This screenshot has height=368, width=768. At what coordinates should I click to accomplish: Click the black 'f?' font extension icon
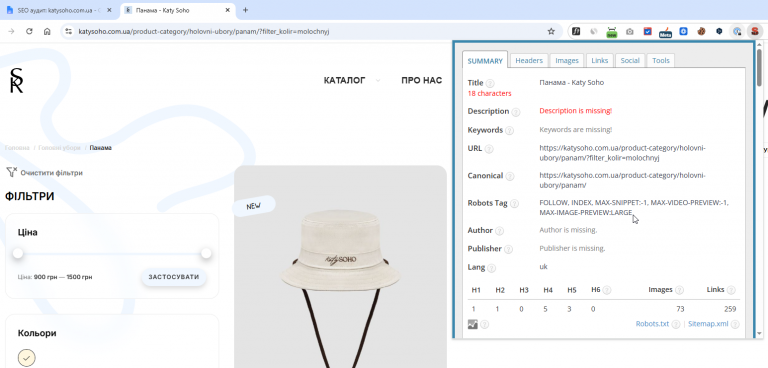pyautogui.click(x=576, y=31)
